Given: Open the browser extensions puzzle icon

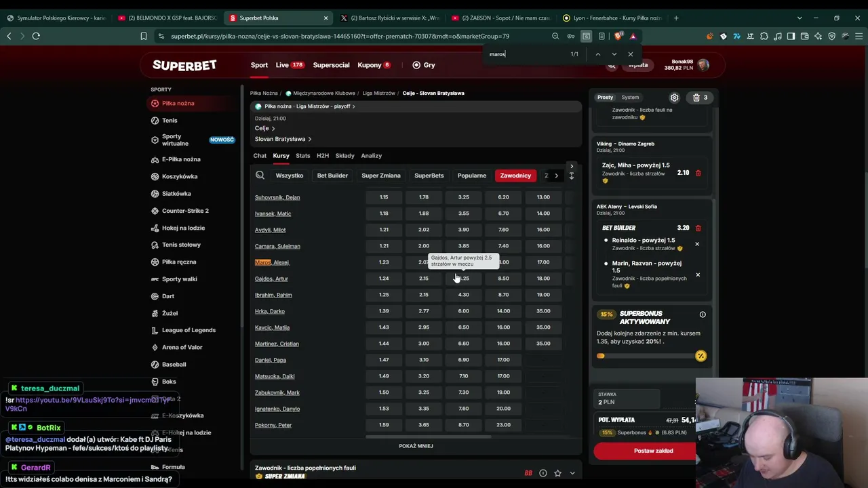Looking at the screenshot, I should [764, 36].
